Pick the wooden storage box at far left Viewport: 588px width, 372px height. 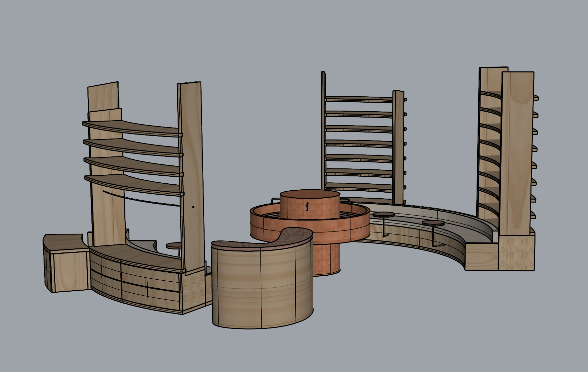pos(67,266)
